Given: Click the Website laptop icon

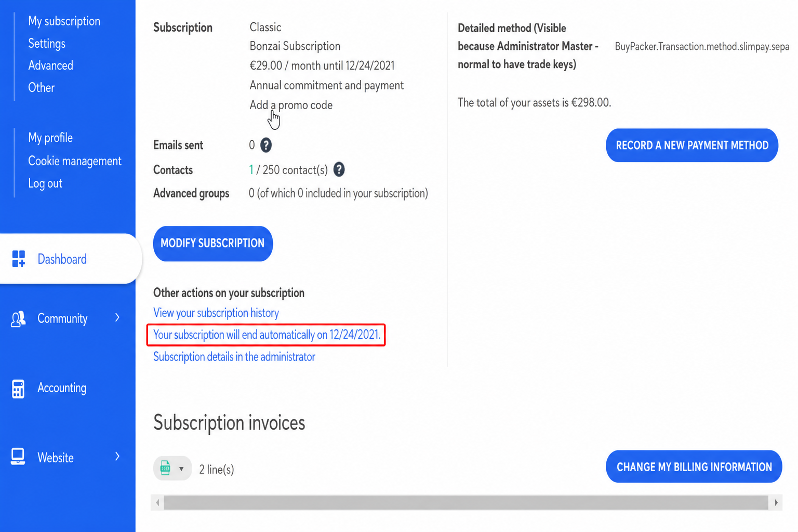Looking at the screenshot, I should 18,457.
